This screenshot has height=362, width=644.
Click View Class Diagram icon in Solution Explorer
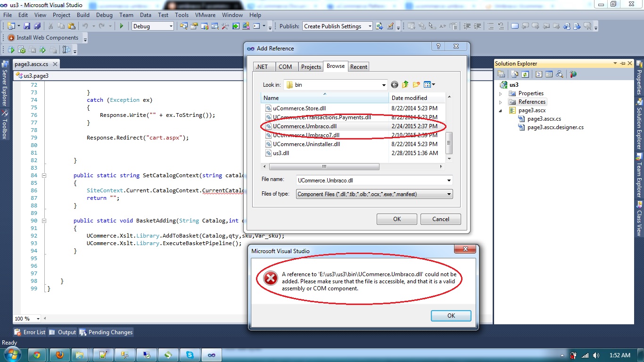click(x=560, y=74)
